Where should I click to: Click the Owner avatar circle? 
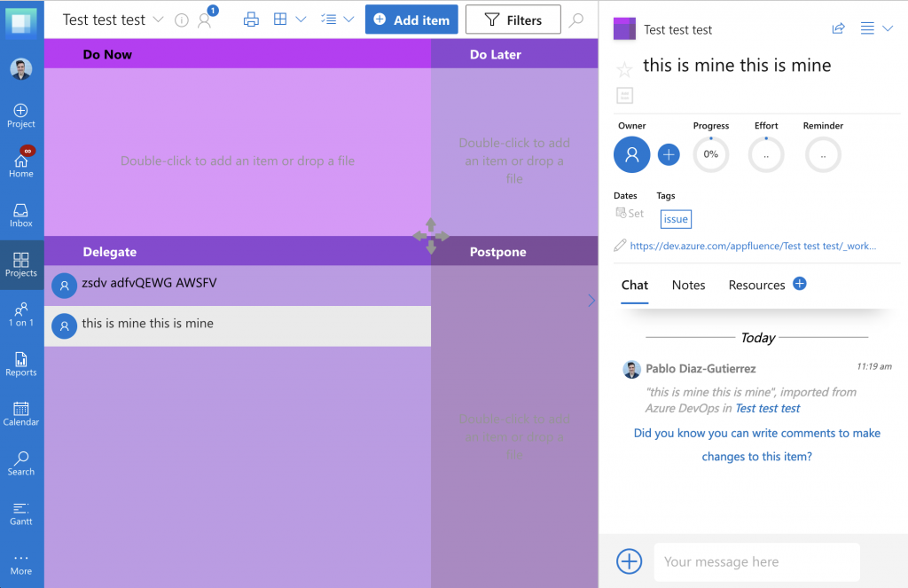pos(631,154)
